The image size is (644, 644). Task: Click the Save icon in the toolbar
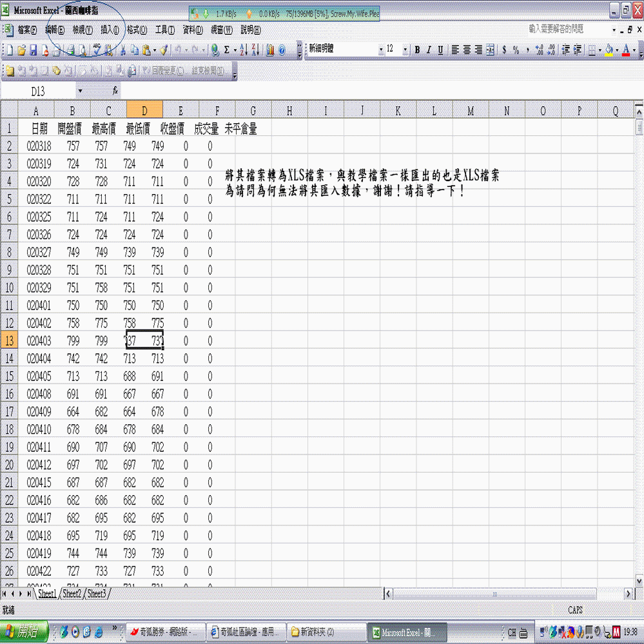point(33,50)
